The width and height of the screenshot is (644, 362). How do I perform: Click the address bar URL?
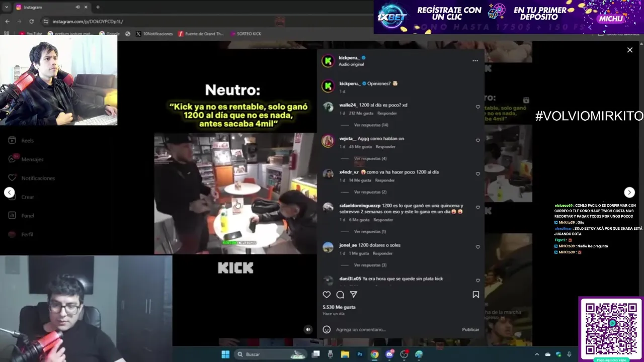click(x=88, y=22)
